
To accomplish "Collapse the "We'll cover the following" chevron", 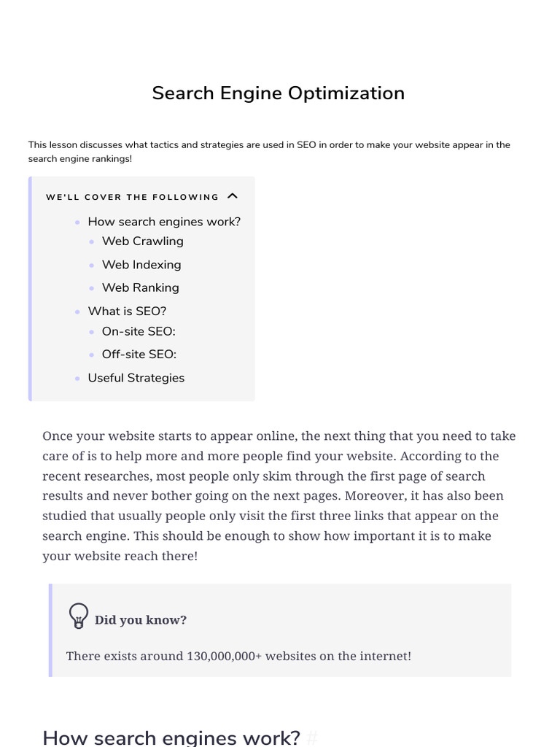I will [233, 196].
